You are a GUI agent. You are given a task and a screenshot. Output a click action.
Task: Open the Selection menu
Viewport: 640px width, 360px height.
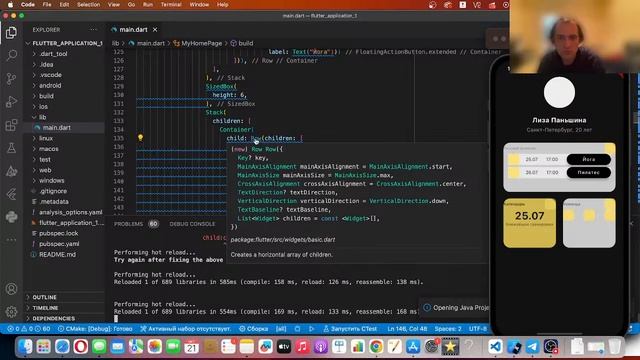click(x=89, y=4)
